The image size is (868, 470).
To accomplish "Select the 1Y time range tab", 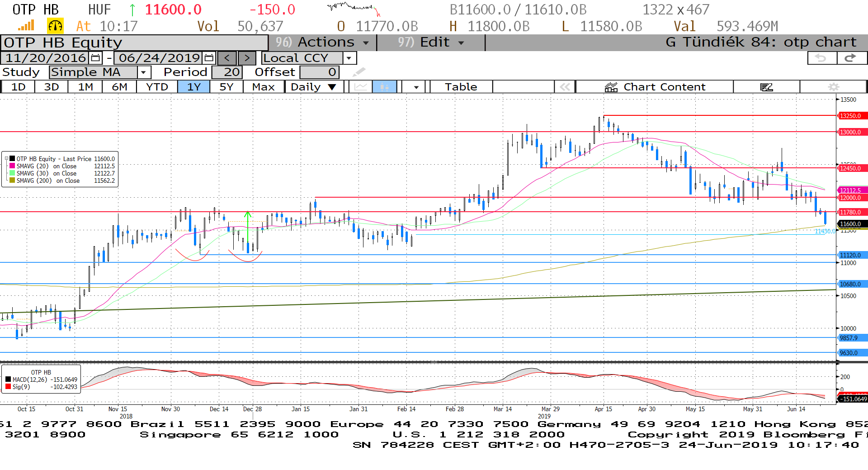I will pyautogui.click(x=194, y=87).
